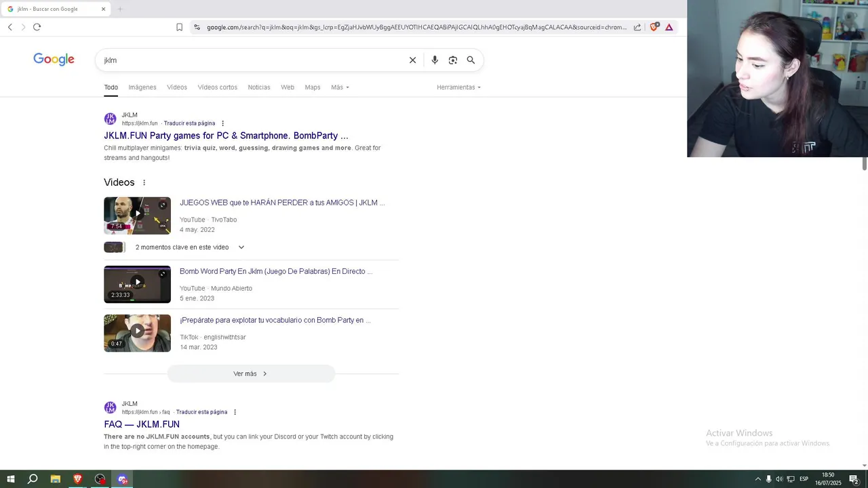Open Windows taskbar search
This screenshot has height=488, width=868.
(x=33, y=479)
